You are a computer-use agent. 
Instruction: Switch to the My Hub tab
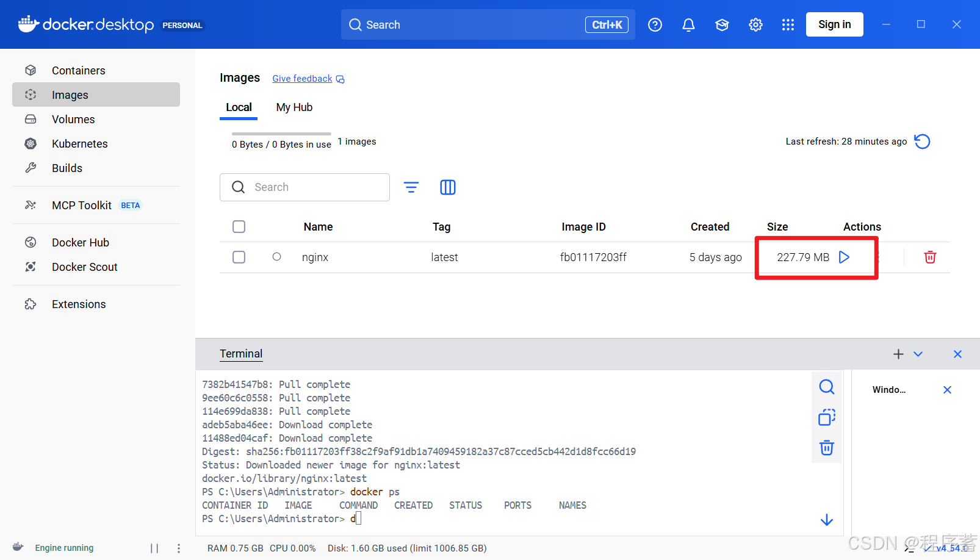294,107
